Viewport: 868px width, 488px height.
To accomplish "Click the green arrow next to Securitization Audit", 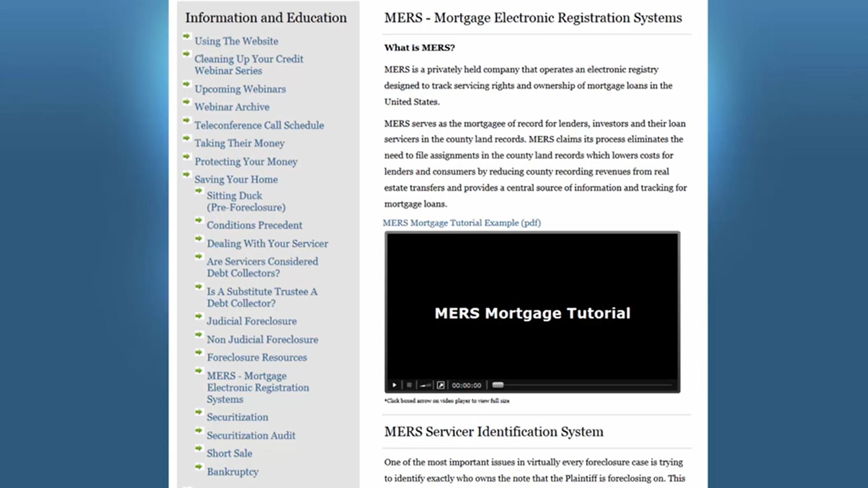I will [198, 430].
